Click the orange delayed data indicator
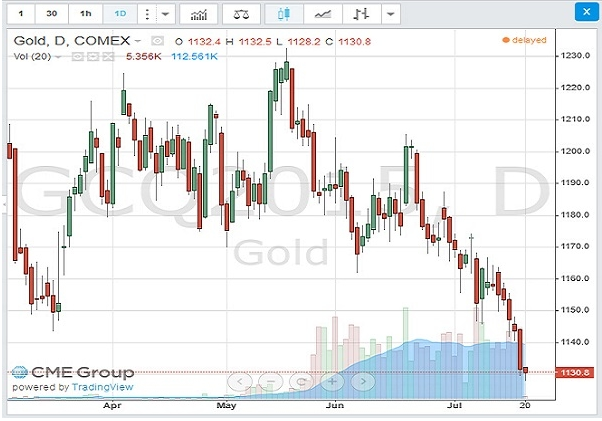 point(524,40)
